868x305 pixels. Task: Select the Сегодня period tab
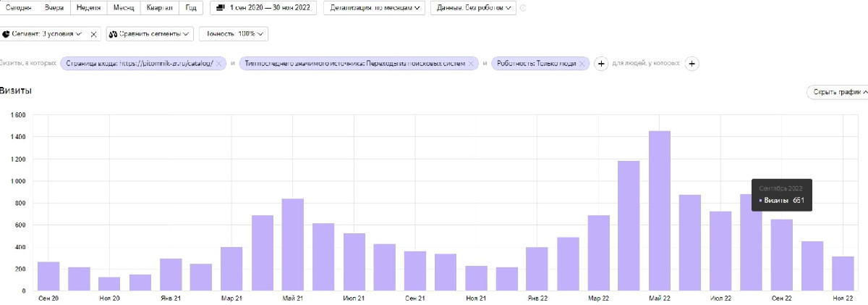tap(18, 8)
